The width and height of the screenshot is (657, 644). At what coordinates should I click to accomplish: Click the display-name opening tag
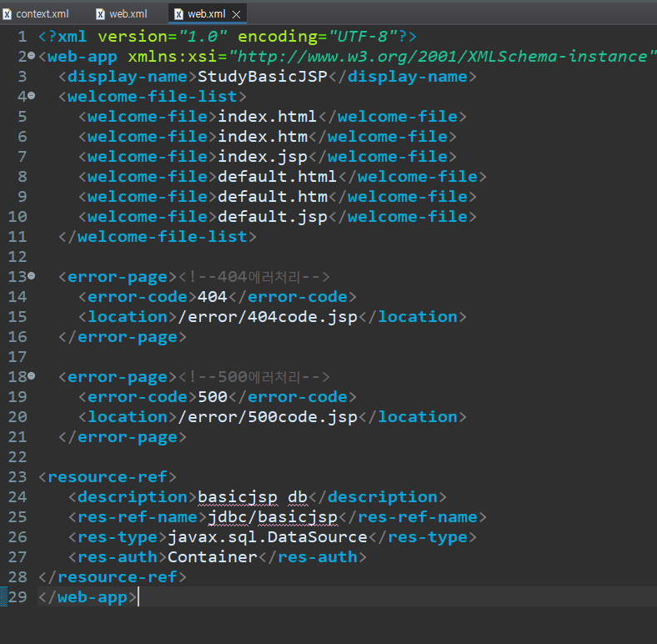[x=128, y=77]
